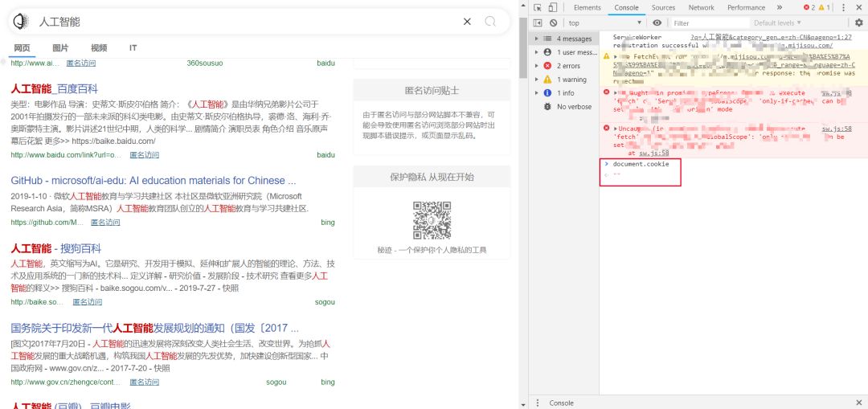Open DevTools three-dot customize menu
This screenshot has height=409, width=868.
844,8
